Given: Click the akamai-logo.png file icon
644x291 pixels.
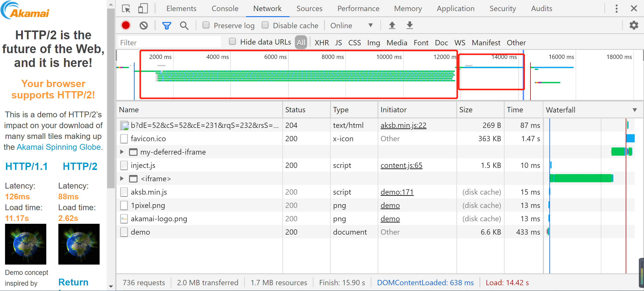Looking at the screenshot, I should coord(124,219).
